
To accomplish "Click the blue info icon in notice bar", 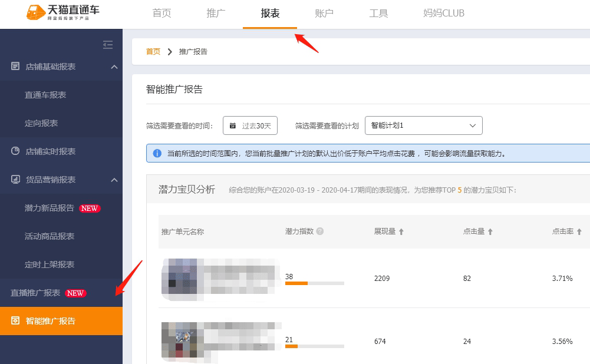I will coord(157,154).
